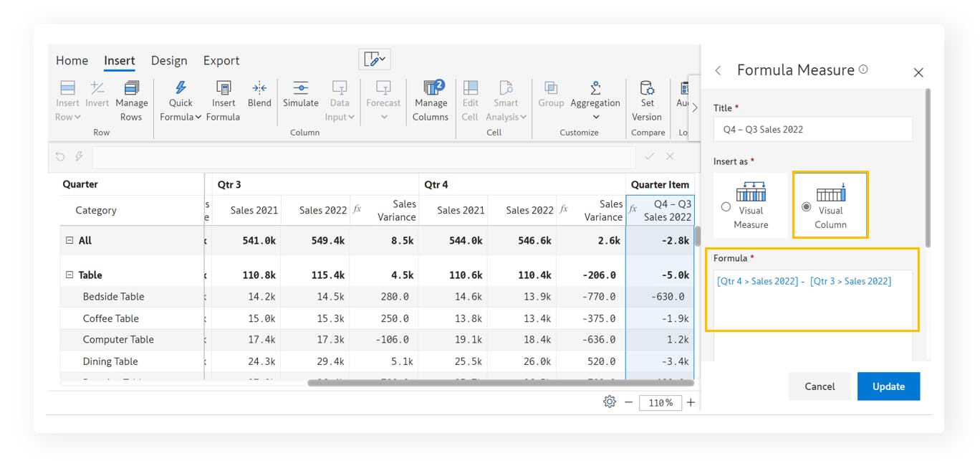Open the settings gear near zoom
980x461 pixels.
[x=610, y=402]
